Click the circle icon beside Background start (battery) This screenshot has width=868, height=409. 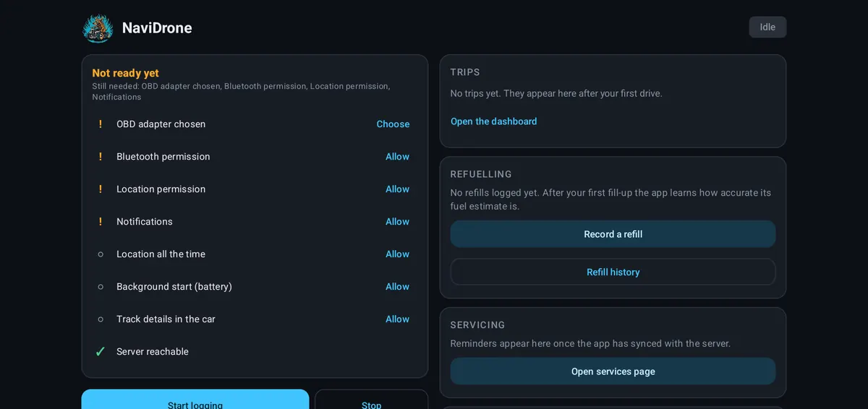101,287
